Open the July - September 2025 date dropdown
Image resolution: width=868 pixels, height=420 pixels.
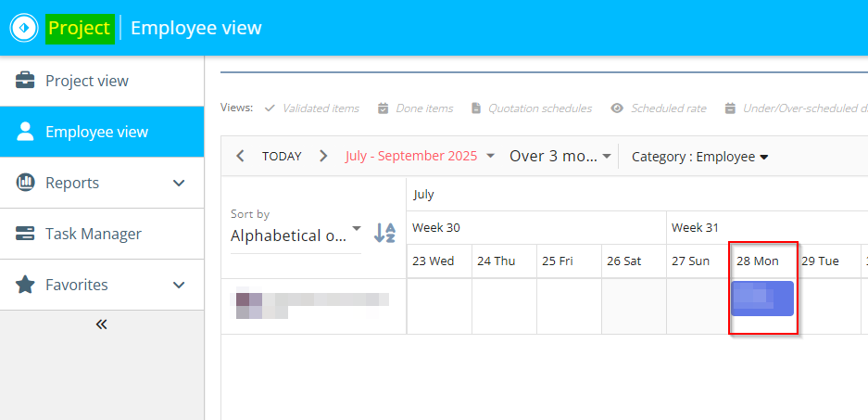(420, 156)
